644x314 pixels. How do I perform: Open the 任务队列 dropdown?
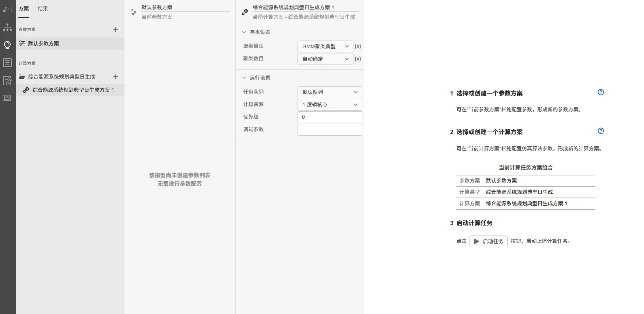pos(330,92)
